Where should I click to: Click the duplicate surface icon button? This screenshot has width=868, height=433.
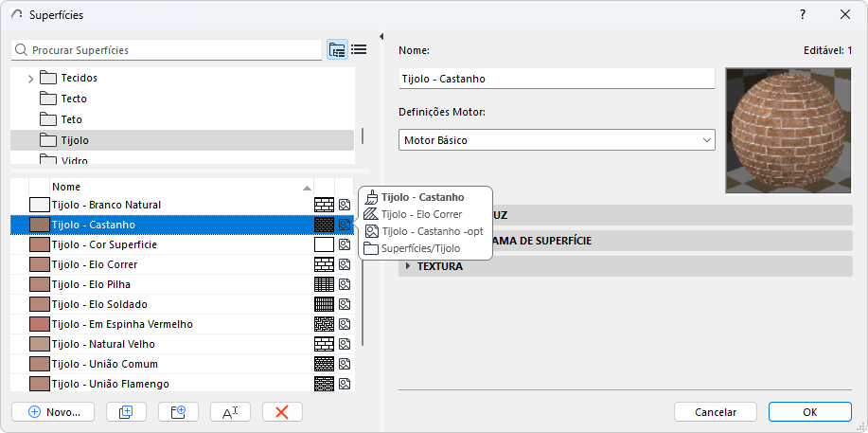tap(126, 412)
